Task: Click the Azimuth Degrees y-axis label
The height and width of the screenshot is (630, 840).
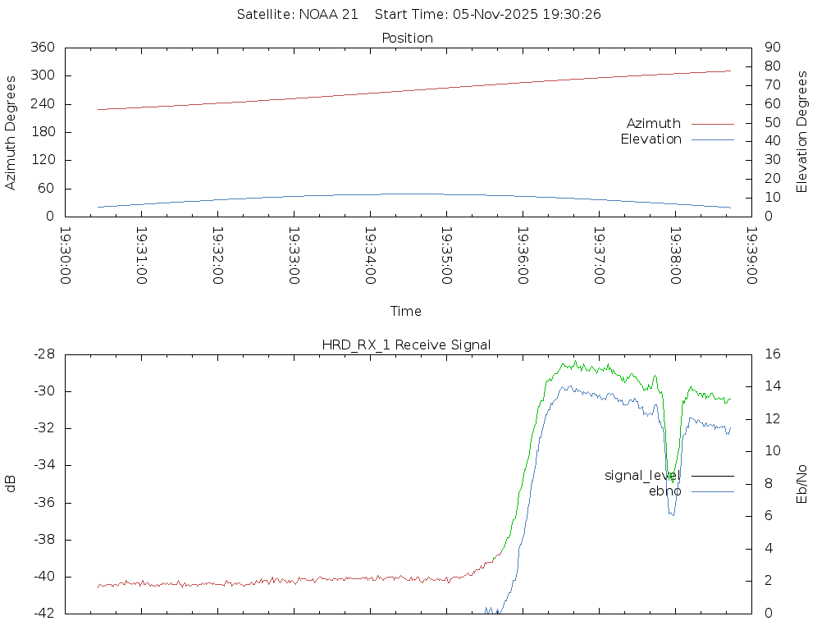Action: [x=11, y=132]
